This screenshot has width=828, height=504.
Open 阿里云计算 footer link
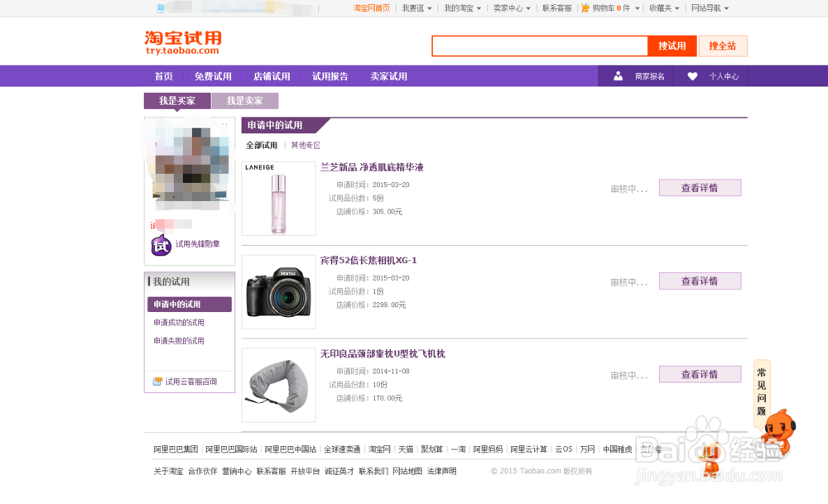point(528,449)
